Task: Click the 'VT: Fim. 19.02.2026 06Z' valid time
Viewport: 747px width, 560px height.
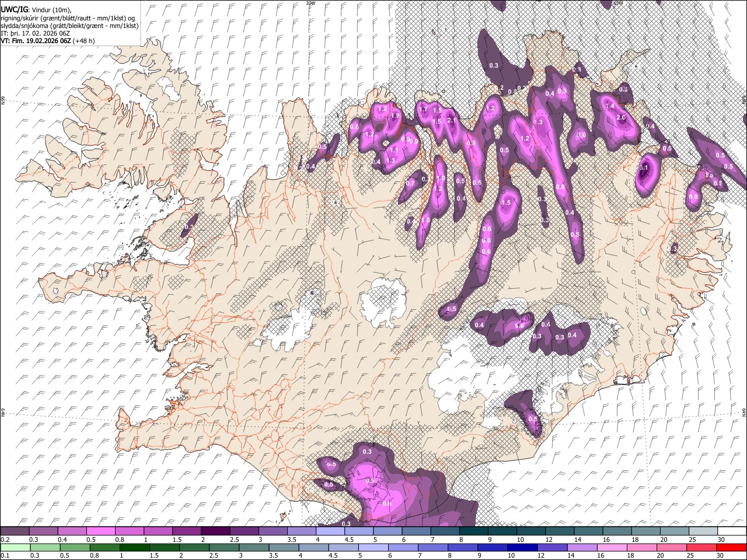Action: [x=36, y=41]
